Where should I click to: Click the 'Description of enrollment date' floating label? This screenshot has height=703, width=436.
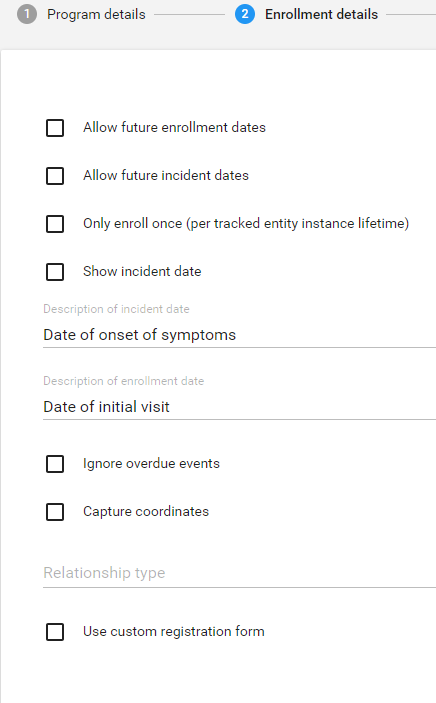click(123, 381)
